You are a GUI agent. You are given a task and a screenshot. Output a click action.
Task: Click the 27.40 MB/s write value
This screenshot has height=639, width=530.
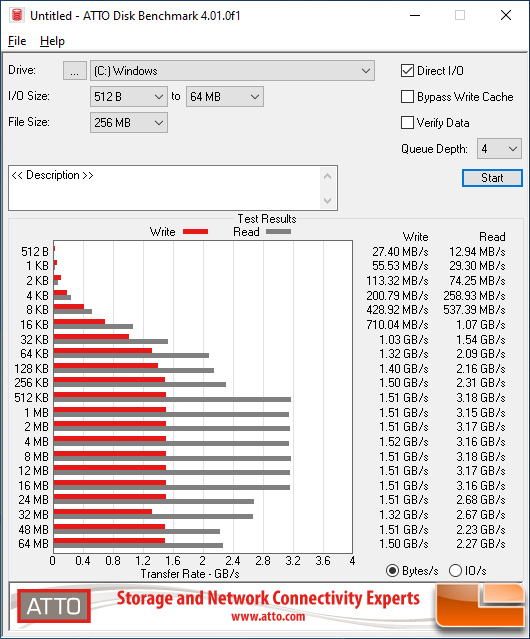[x=400, y=252]
